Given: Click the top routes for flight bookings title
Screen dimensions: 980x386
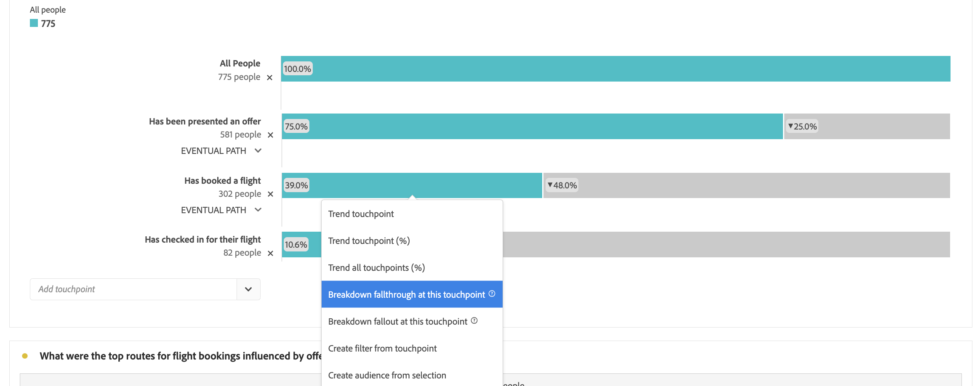Looking at the screenshot, I should [x=181, y=356].
